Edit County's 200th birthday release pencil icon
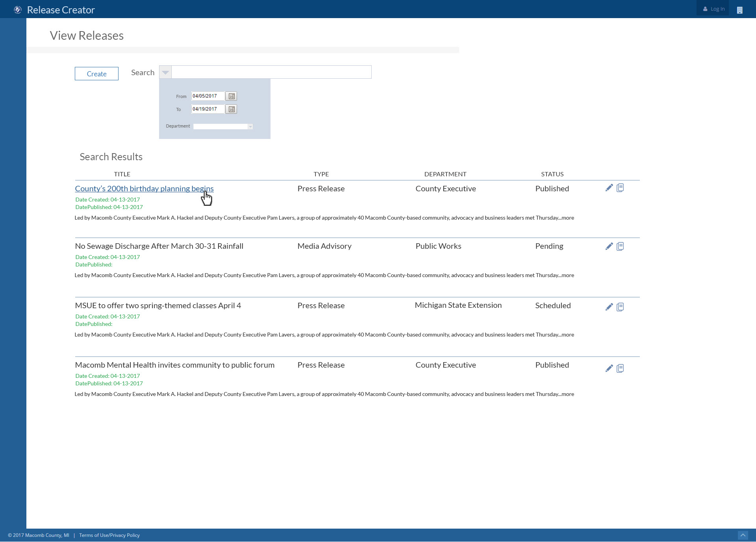The height and width of the screenshot is (542, 756). click(609, 188)
